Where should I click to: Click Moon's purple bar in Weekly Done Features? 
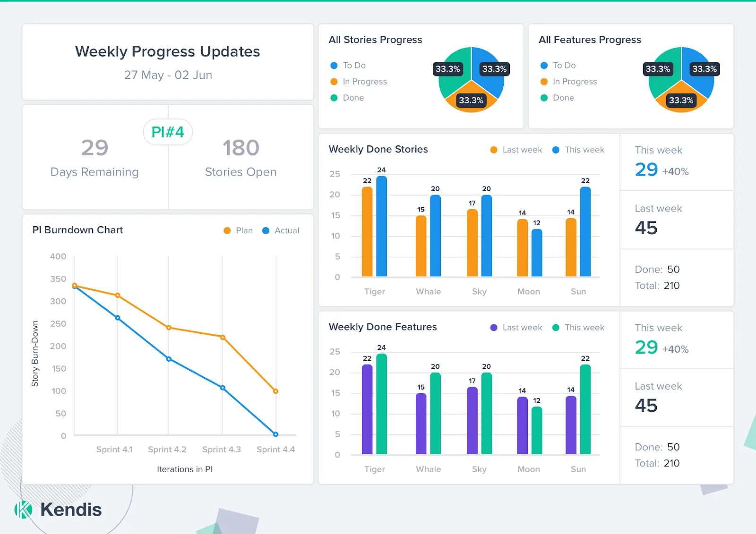coord(522,425)
